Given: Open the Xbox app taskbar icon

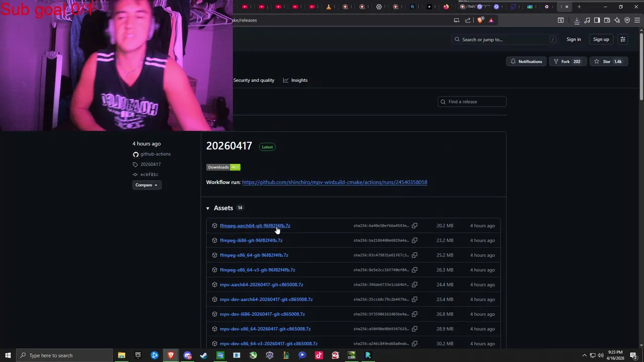Looking at the screenshot, I should pos(253,355).
